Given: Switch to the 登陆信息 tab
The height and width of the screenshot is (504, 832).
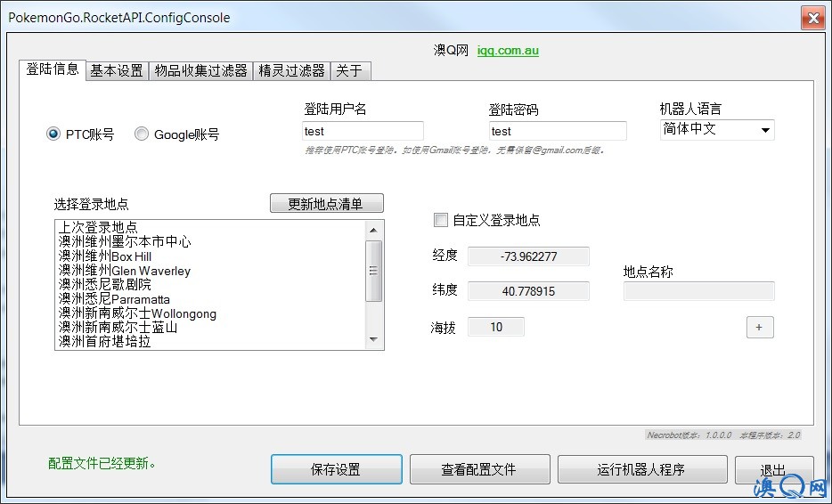Looking at the screenshot, I should point(53,69).
